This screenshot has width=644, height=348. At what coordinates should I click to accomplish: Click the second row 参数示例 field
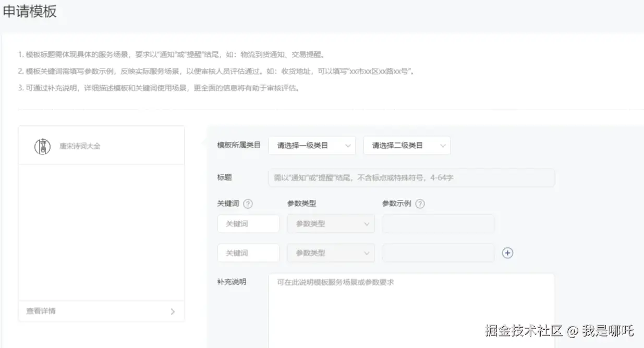click(x=438, y=253)
